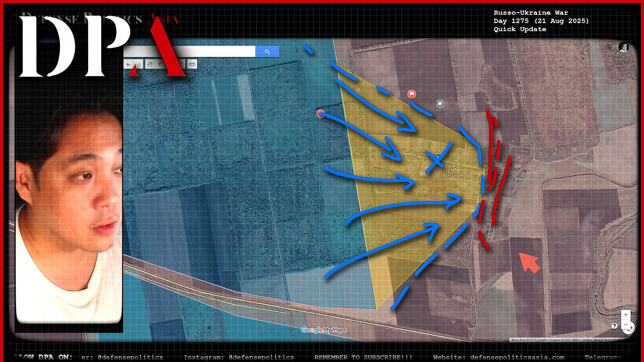Click the Day 1275 date text

point(541,21)
